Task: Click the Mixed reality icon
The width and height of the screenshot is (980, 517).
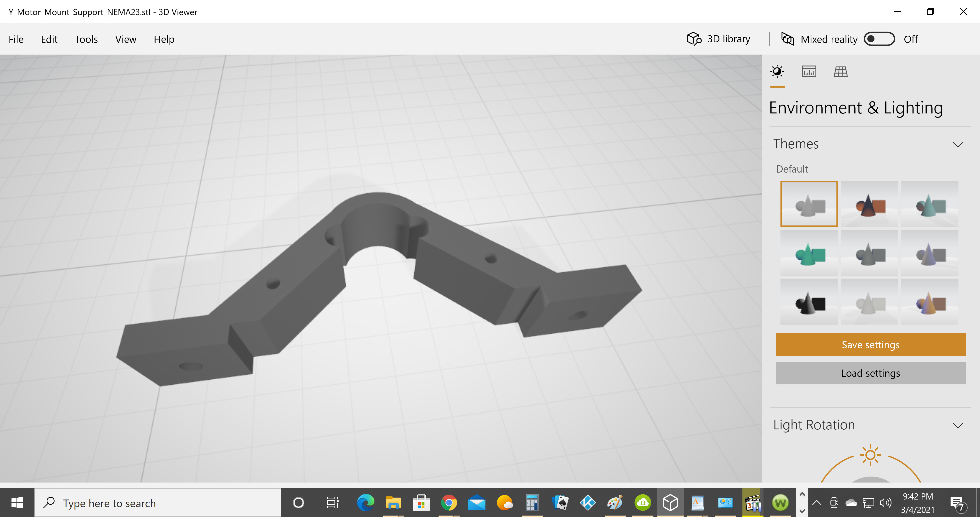Action: 787,39
